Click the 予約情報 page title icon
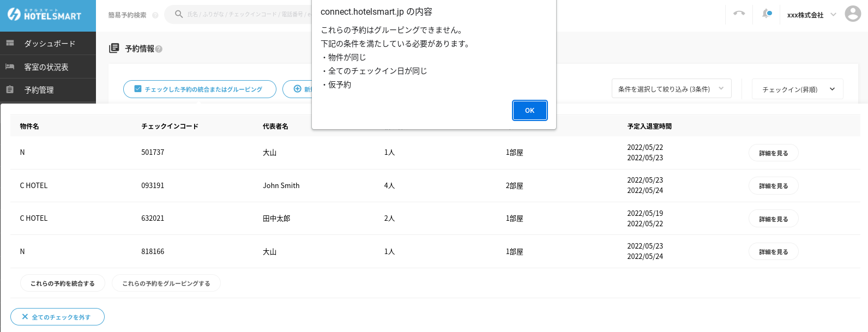This screenshot has width=868, height=332. click(x=114, y=49)
